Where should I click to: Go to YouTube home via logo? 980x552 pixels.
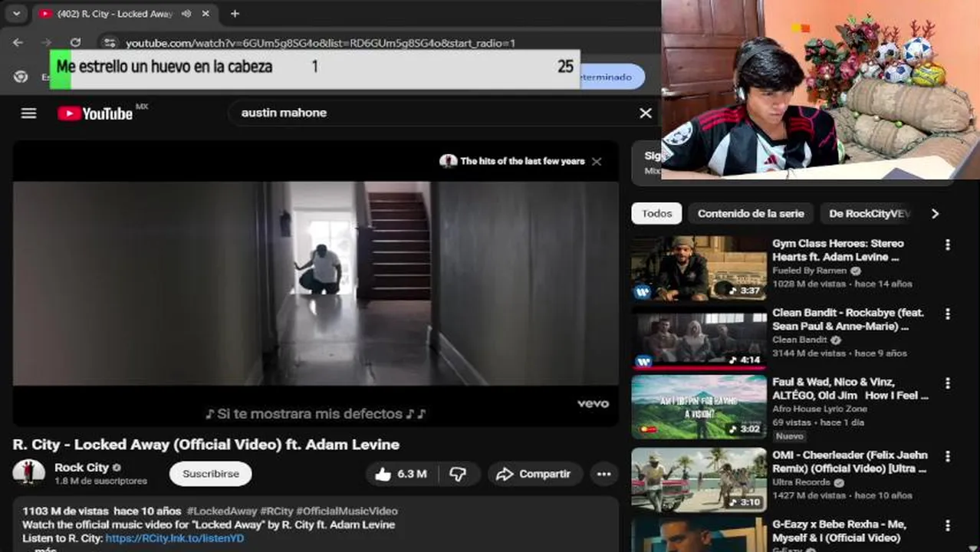point(95,113)
